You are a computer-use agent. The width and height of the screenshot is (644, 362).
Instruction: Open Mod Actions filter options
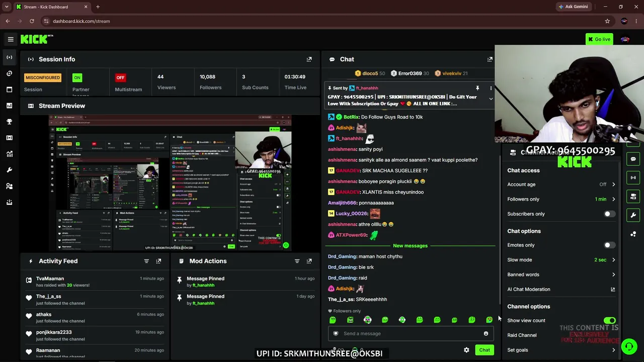click(x=297, y=261)
